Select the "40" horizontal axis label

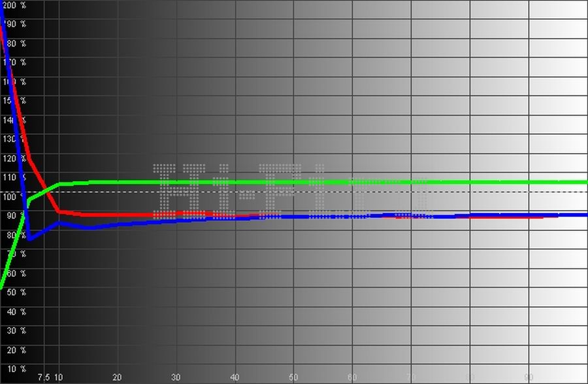pyautogui.click(x=235, y=377)
